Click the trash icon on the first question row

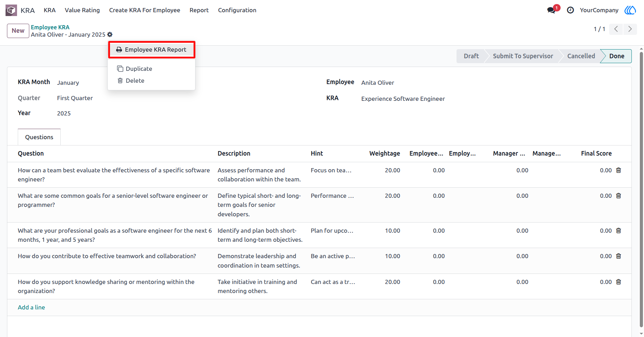coord(619,170)
